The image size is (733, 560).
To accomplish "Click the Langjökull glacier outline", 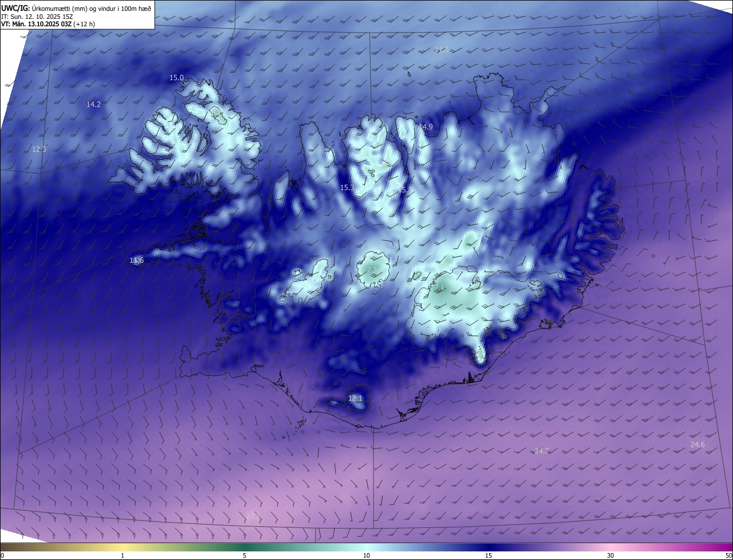I will tap(308, 281).
